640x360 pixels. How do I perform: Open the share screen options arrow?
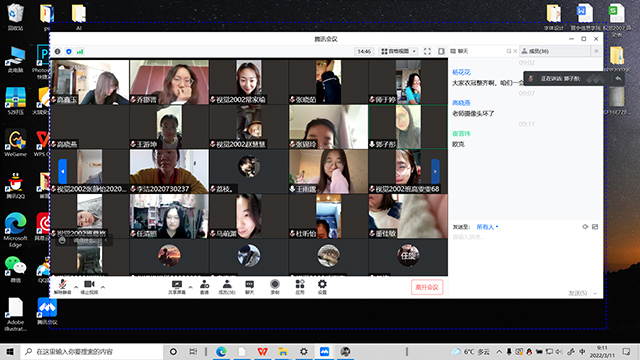pos(191,287)
